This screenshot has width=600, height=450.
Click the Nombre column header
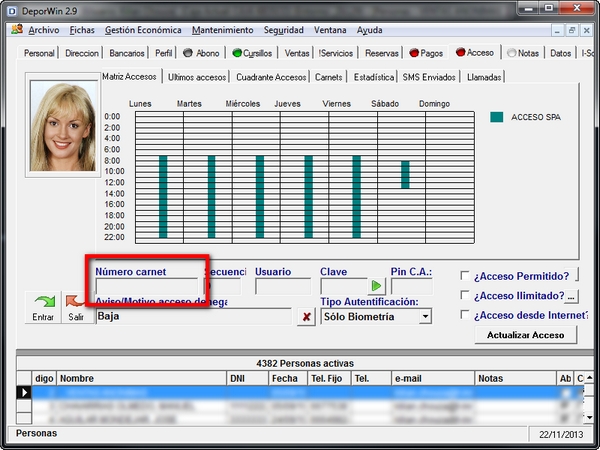(x=142, y=378)
